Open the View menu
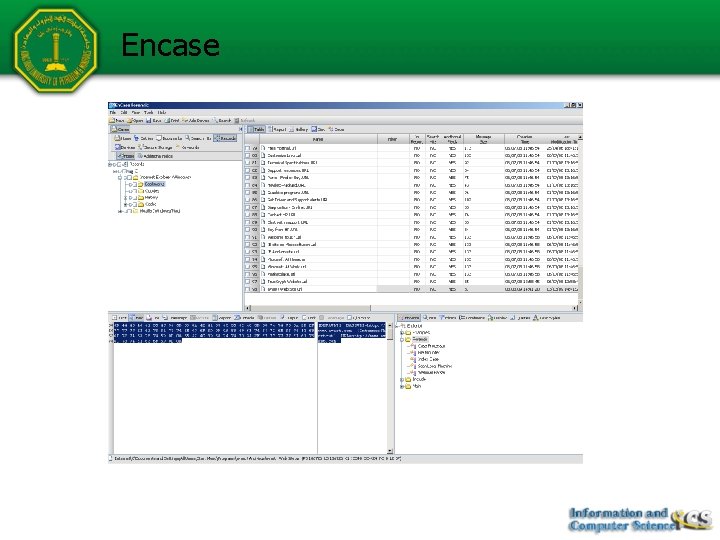This screenshot has width=720, height=540. click(x=136, y=112)
